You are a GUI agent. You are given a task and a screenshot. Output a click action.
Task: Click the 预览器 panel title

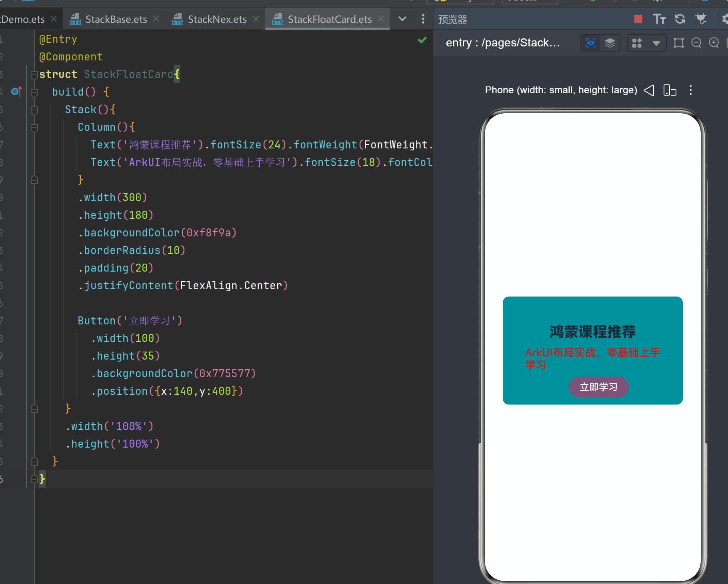click(x=452, y=19)
